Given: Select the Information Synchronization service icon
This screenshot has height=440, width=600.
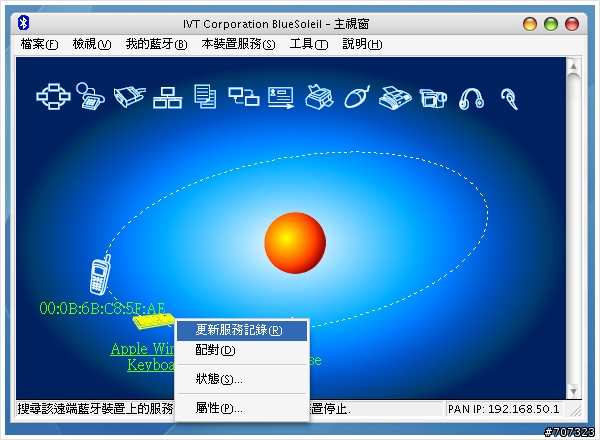Looking at the screenshot, I should click(x=244, y=96).
